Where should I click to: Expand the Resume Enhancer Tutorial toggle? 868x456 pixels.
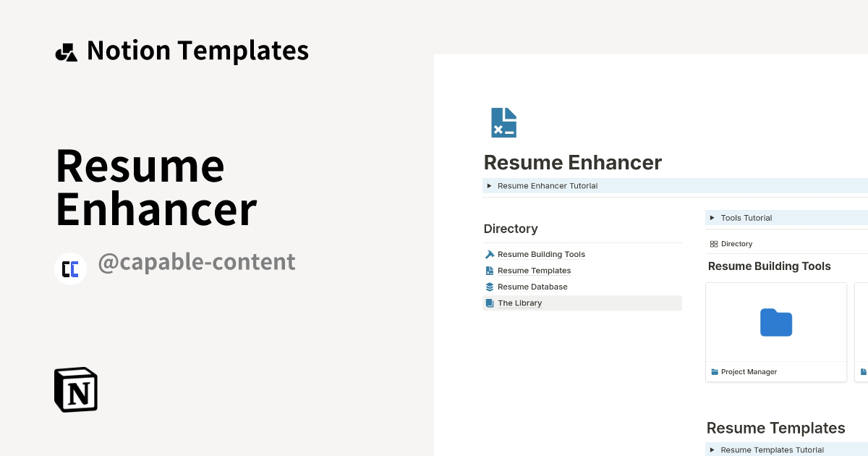489,186
